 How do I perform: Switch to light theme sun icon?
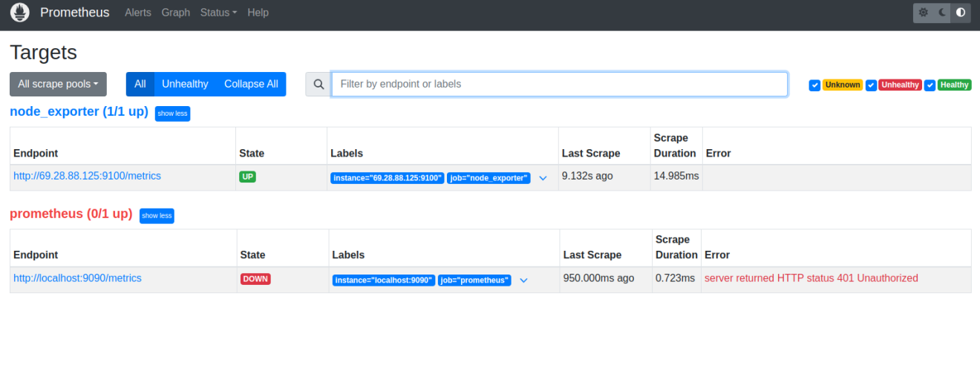924,13
